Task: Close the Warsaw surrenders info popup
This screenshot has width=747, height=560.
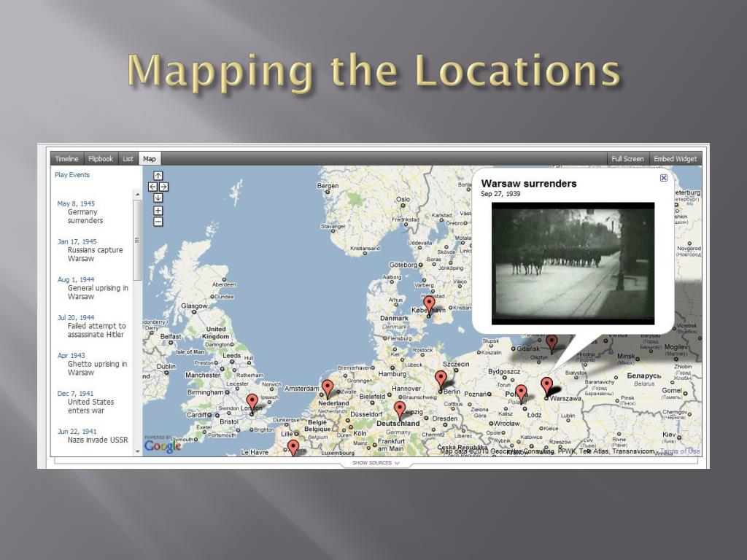Action: [x=664, y=178]
